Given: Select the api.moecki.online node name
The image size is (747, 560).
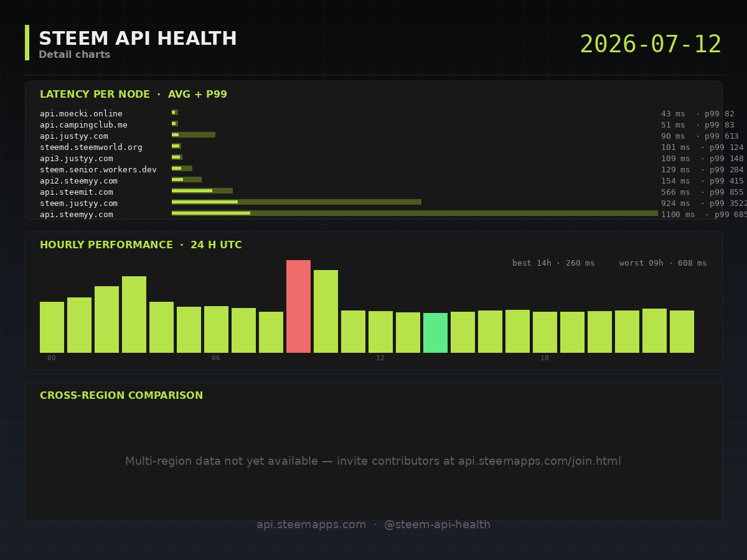Looking at the screenshot, I should [x=81, y=113].
